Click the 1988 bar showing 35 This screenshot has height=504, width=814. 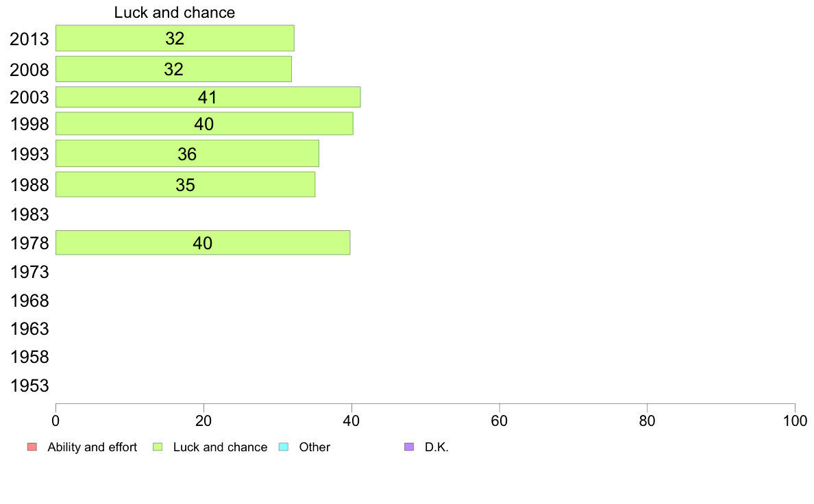click(185, 185)
